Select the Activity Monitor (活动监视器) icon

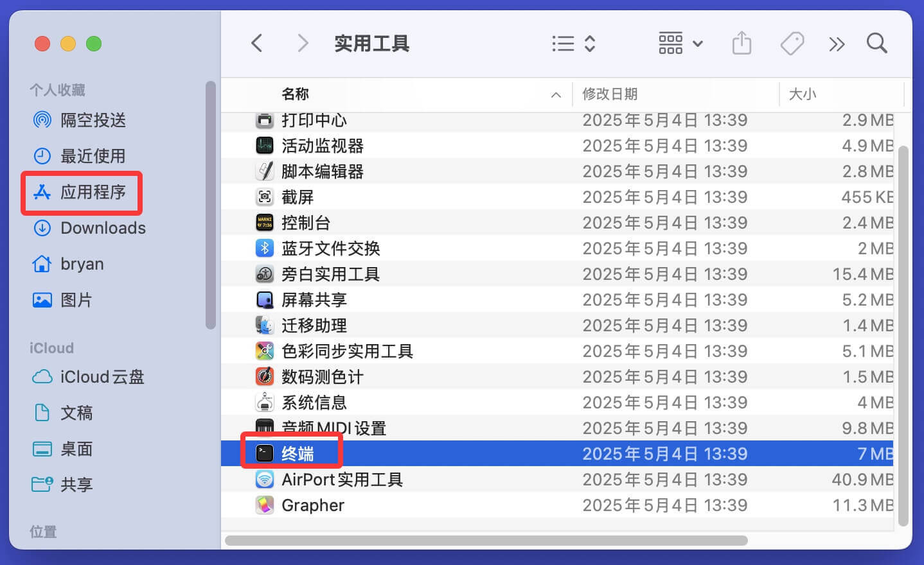[x=265, y=146]
